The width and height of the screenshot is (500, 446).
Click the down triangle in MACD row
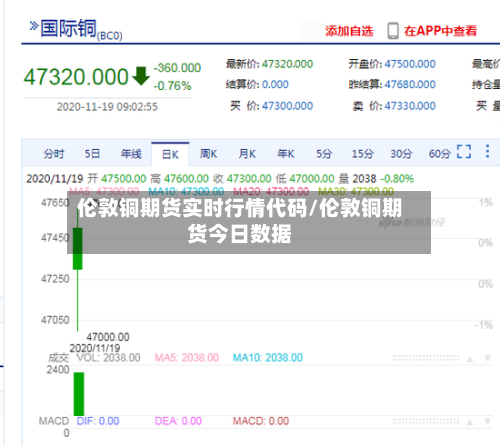coord(487,422)
